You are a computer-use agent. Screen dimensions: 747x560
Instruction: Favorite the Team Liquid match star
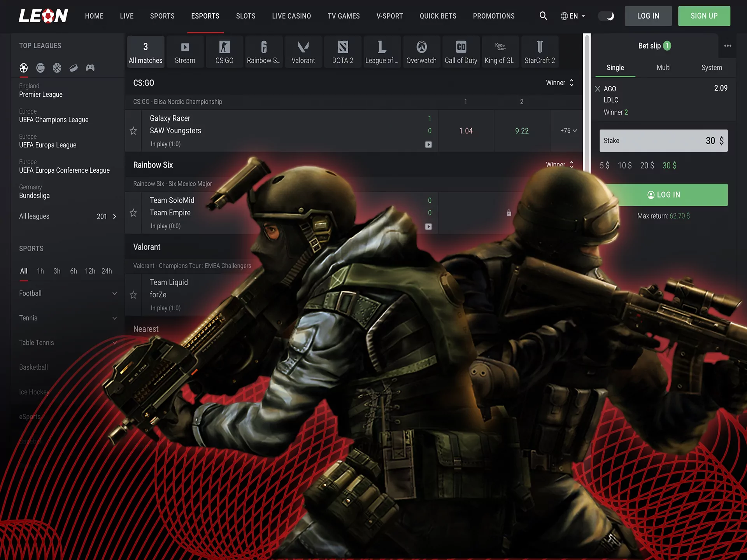(133, 295)
